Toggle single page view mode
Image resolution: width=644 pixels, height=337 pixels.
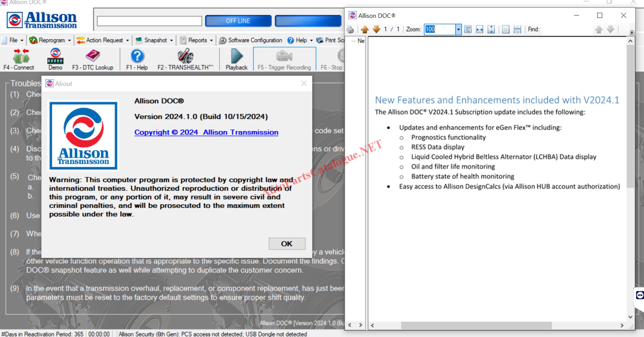pyautogui.click(x=506, y=30)
